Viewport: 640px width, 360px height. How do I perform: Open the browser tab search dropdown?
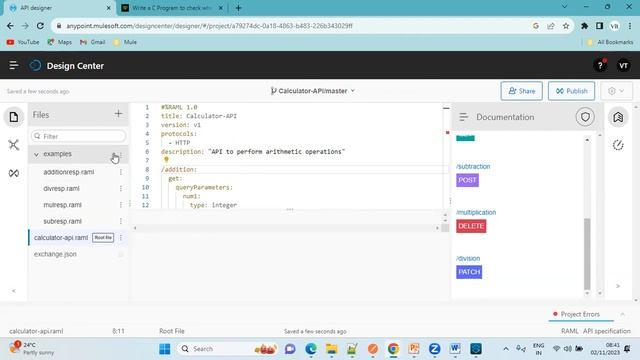click(x=564, y=7)
